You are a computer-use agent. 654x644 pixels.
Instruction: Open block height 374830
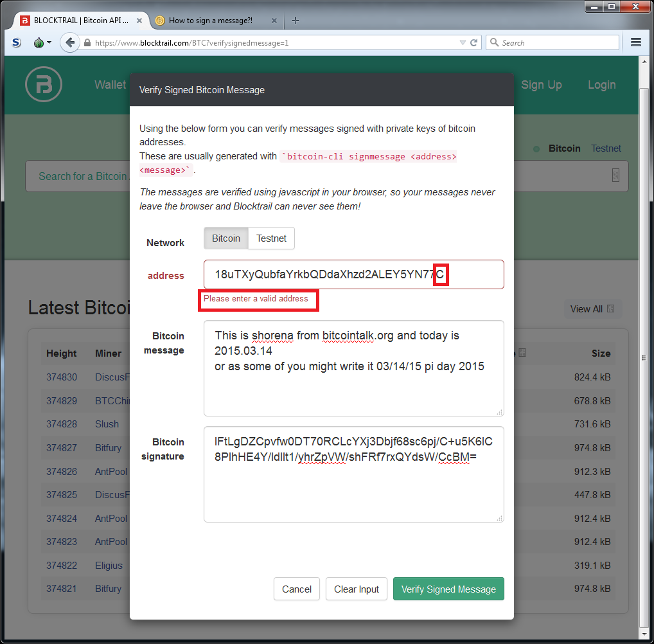point(62,377)
